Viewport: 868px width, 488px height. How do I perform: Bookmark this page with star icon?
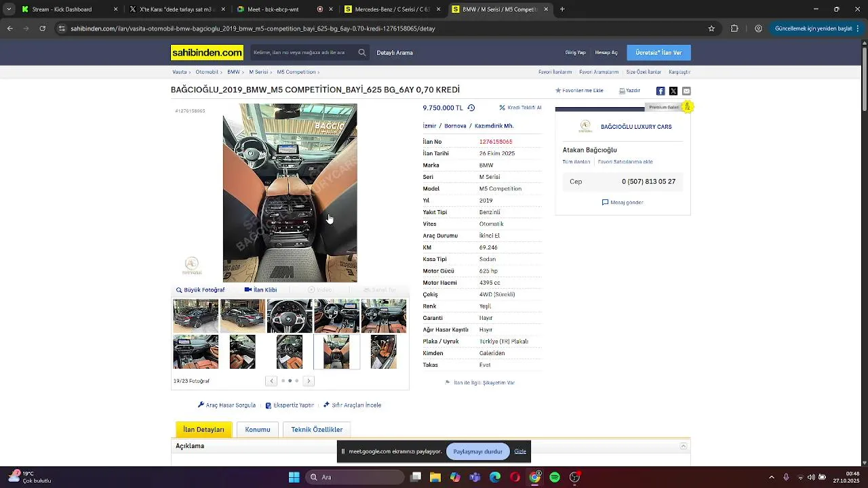click(x=711, y=28)
